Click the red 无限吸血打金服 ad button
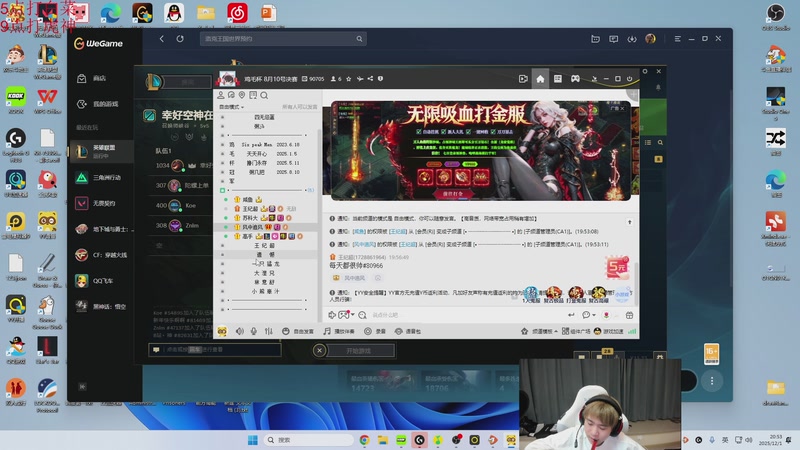 point(452,194)
